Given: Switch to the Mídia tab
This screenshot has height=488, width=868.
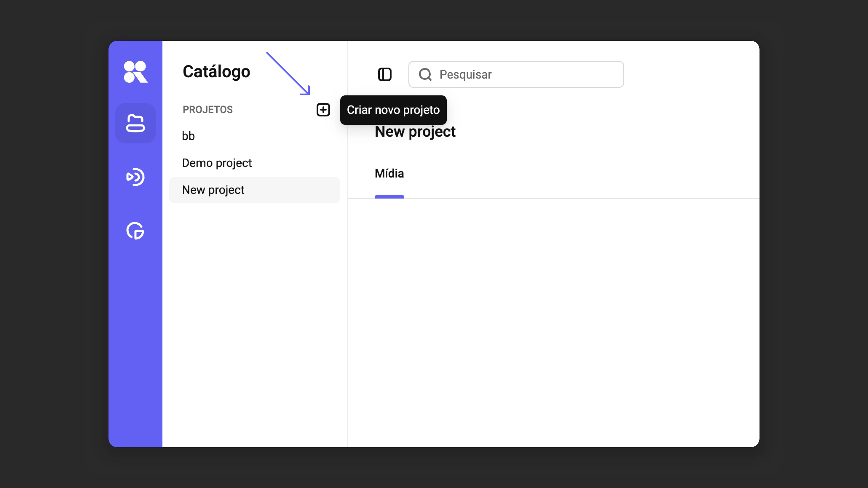Looking at the screenshot, I should coord(389,174).
